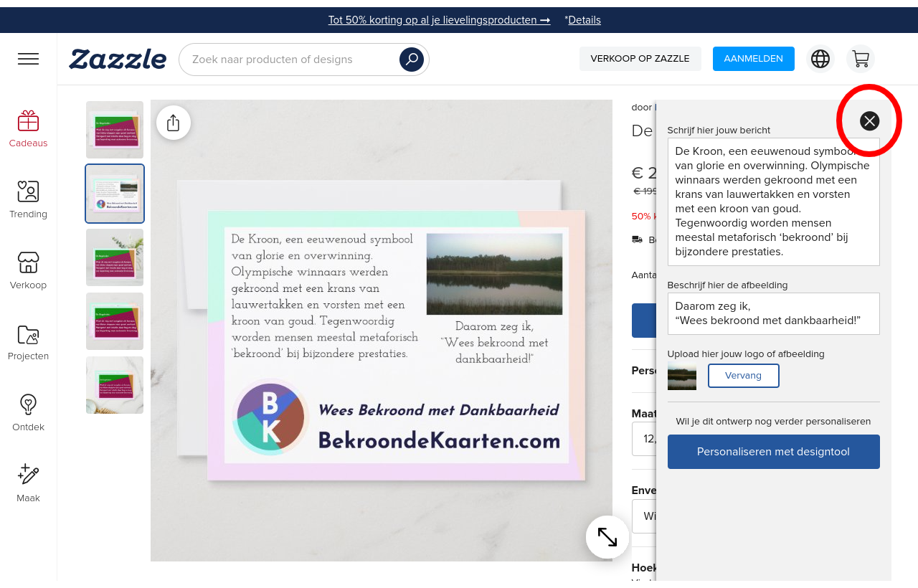The image size is (918, 588).
Task: Click Verkoop op Zazzle button
Action: pyautogui.click(x=640, y=59)
